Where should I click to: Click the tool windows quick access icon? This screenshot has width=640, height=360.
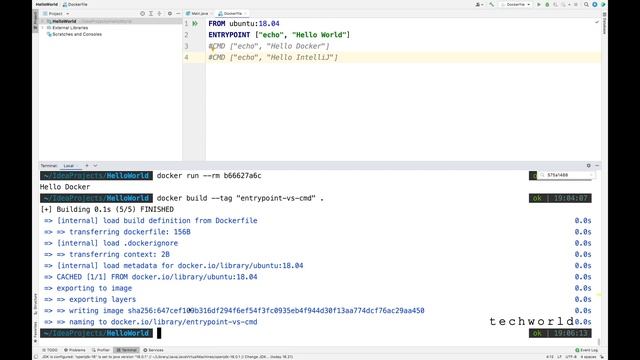point(36,357)
